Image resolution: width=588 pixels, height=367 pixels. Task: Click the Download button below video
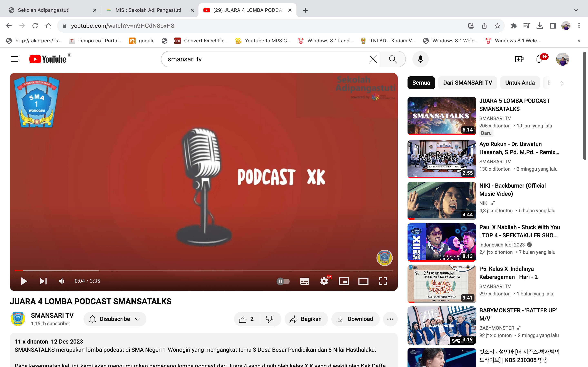(x=355, y=319)
